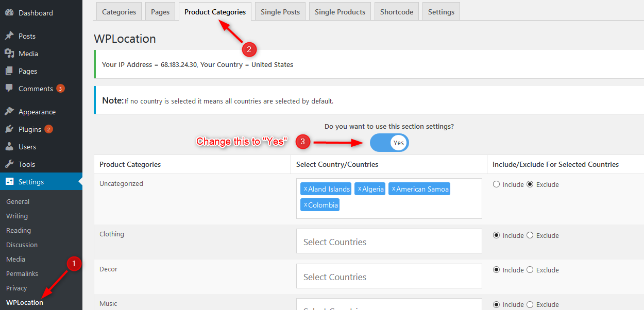The width and height of the screenshot is (644, 310).
Task: Open Posts via its pushpin icon
Action: tap(9, 36)
